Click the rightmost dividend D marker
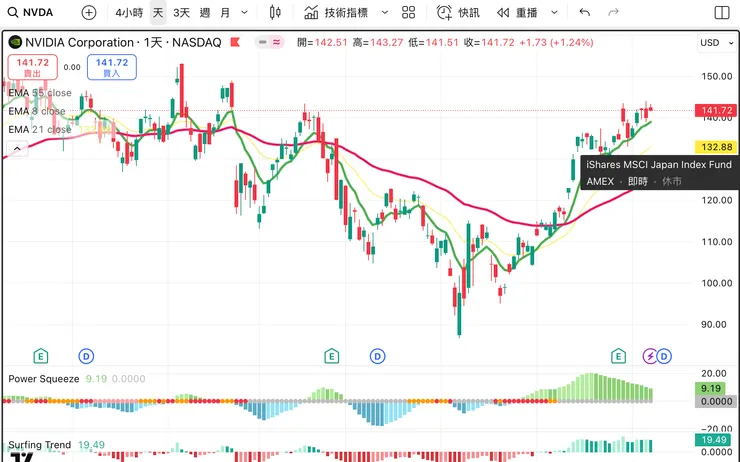740x462 pixels. 664,356
